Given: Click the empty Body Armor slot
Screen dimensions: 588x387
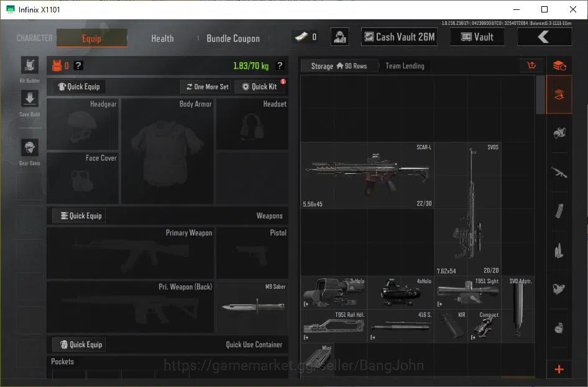Looking at the screenshot, I should point(167,151).
